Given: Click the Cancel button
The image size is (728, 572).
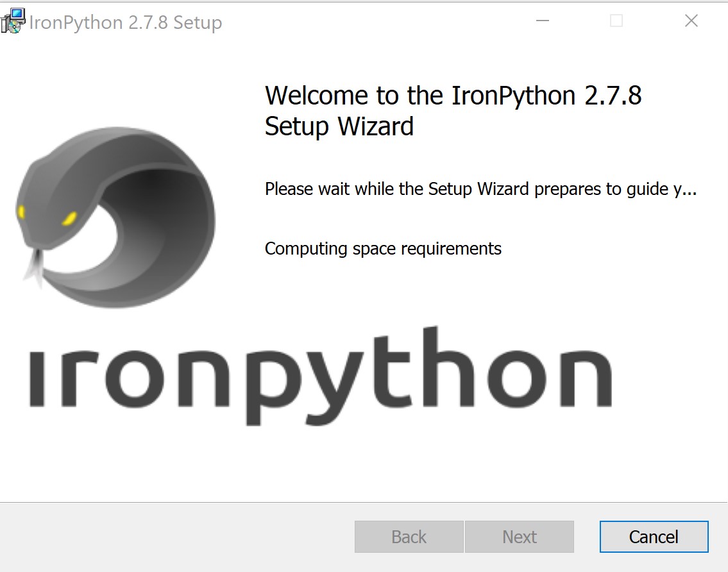Looking at the screenshot, I should point(653,537).
